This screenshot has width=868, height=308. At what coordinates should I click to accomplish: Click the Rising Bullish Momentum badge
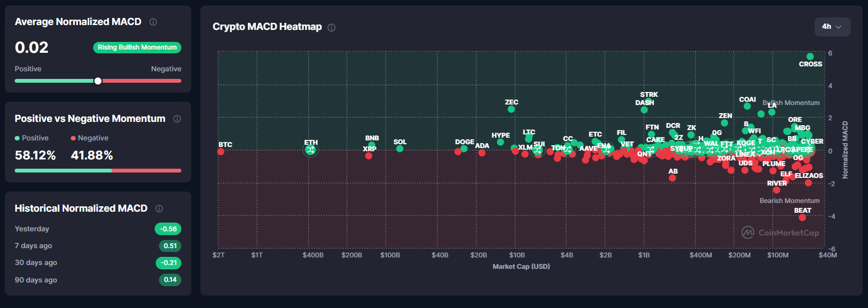pos(137,47)
